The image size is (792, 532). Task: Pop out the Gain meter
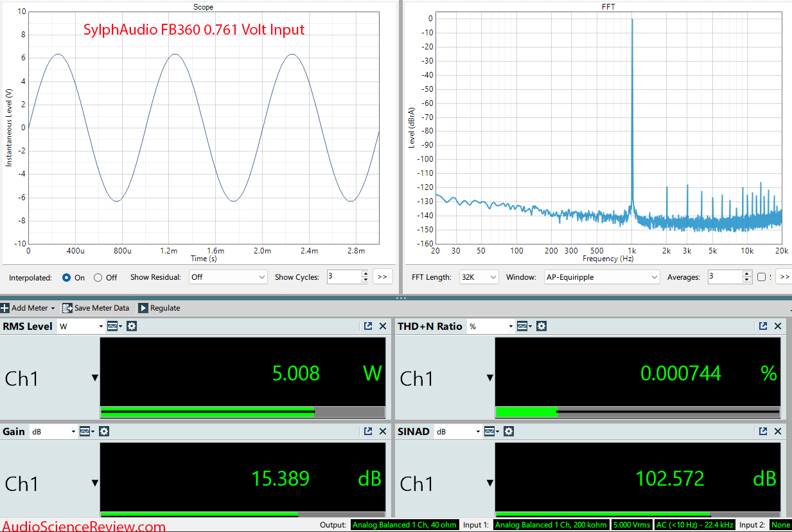[x=368, y=431]
